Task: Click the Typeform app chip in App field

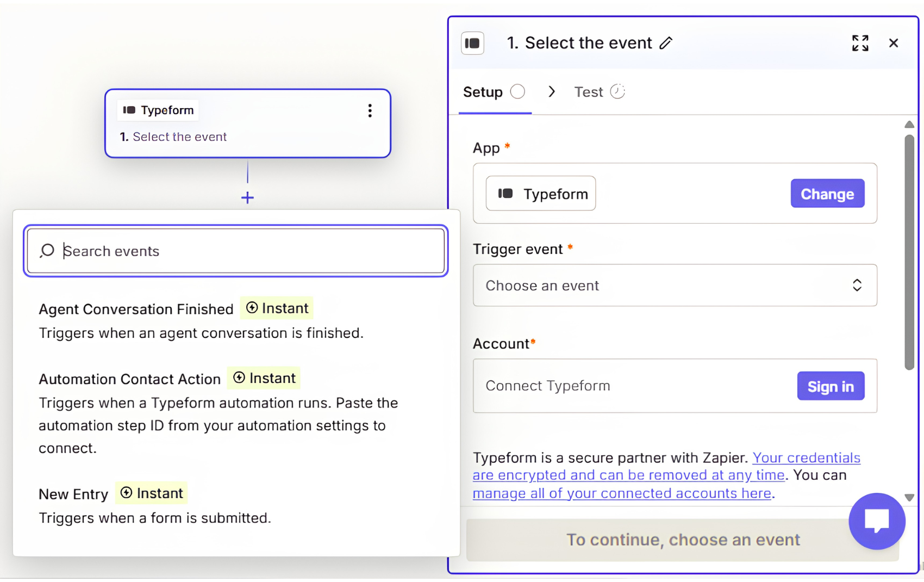Action: click(x=541, y=194)
